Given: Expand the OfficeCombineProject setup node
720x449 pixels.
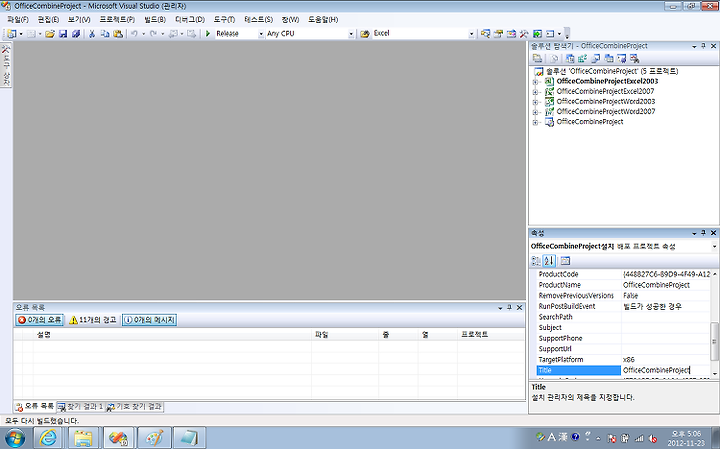Looking at the screenshot, I should point(535,122).
